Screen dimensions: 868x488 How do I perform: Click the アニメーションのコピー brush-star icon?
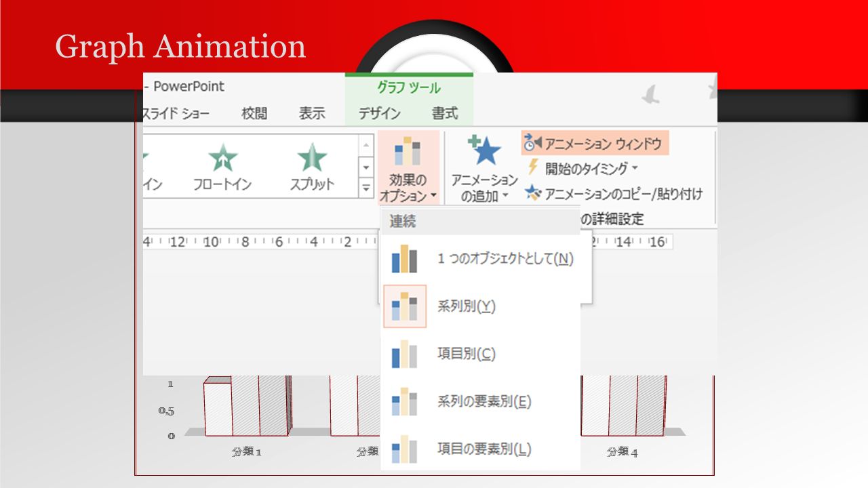pos(534,194)
